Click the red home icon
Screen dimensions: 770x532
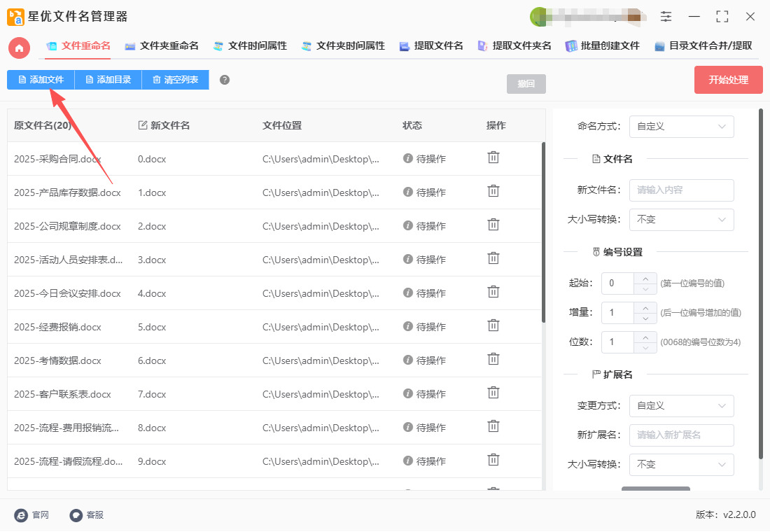[19, 48]
